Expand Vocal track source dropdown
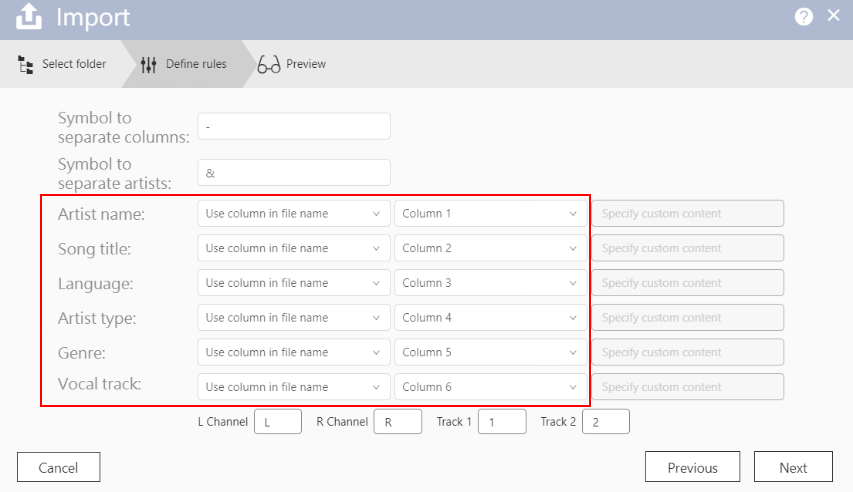 [293, 387]
